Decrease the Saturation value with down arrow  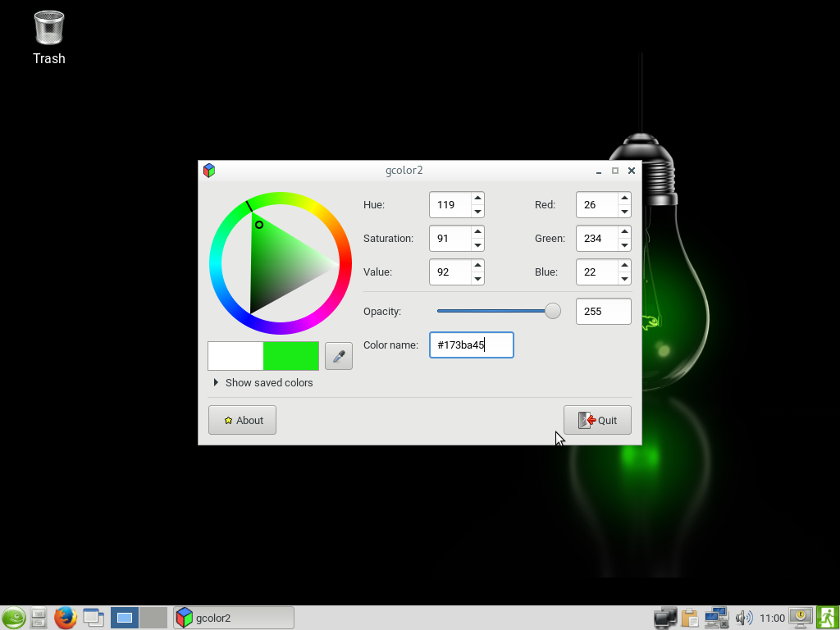pos(477,245)
